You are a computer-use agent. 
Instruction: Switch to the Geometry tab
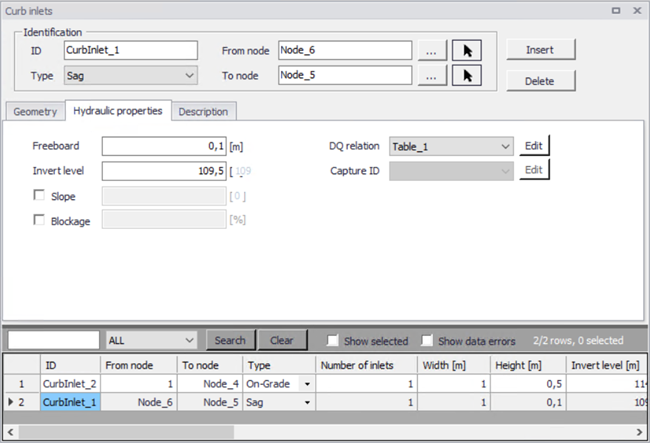pos(35,111)
